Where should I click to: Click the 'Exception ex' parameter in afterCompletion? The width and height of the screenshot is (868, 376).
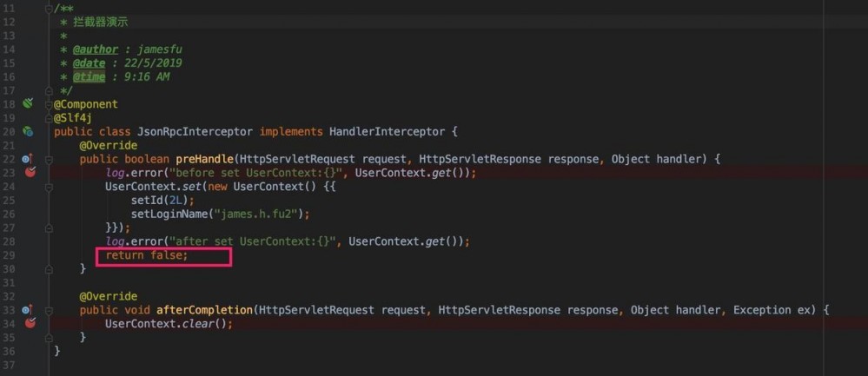(772, 310)
